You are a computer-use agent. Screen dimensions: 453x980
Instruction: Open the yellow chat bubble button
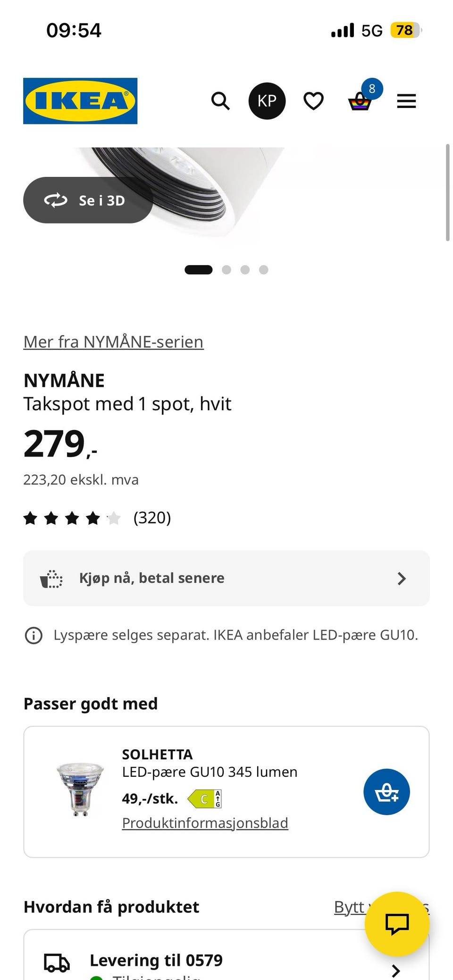pyautogui.click(x=397, y=924)
